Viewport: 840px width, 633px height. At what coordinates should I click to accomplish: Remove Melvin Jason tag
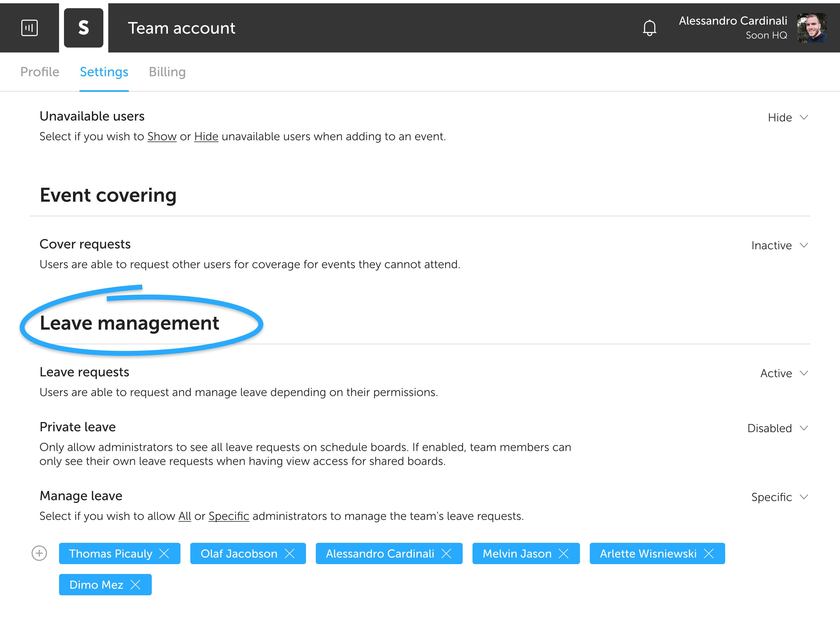coord(564,554)
